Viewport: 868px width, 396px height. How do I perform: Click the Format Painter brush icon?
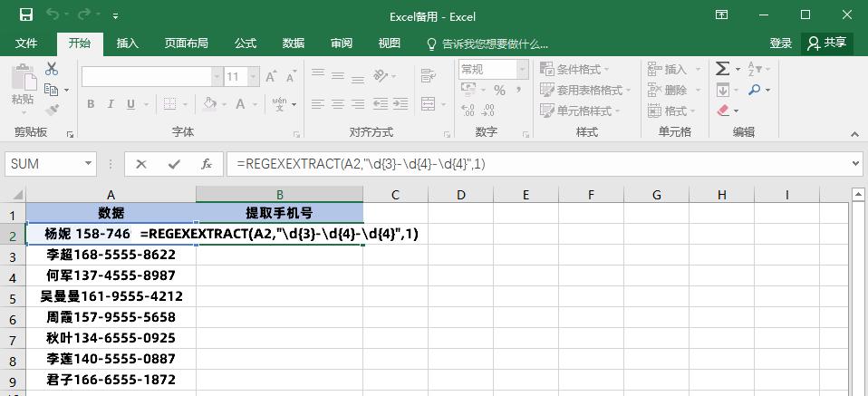[x=52, y=110]
